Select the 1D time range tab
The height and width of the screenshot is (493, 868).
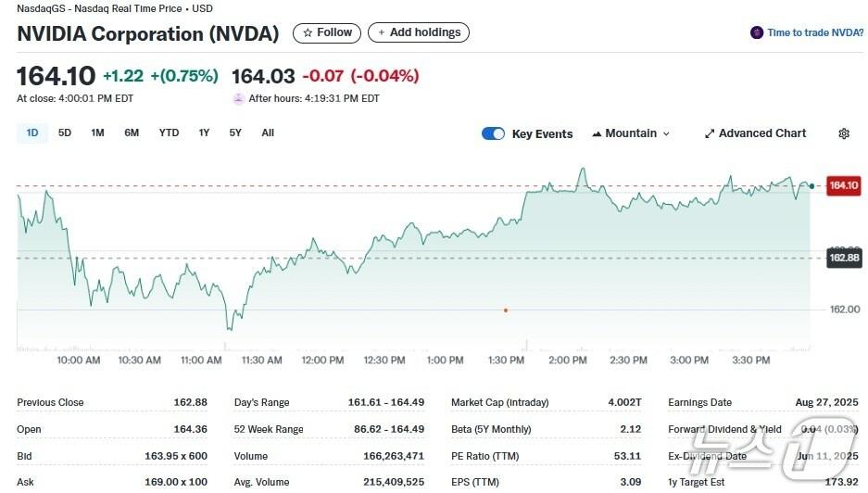click(x=32, y=133)
